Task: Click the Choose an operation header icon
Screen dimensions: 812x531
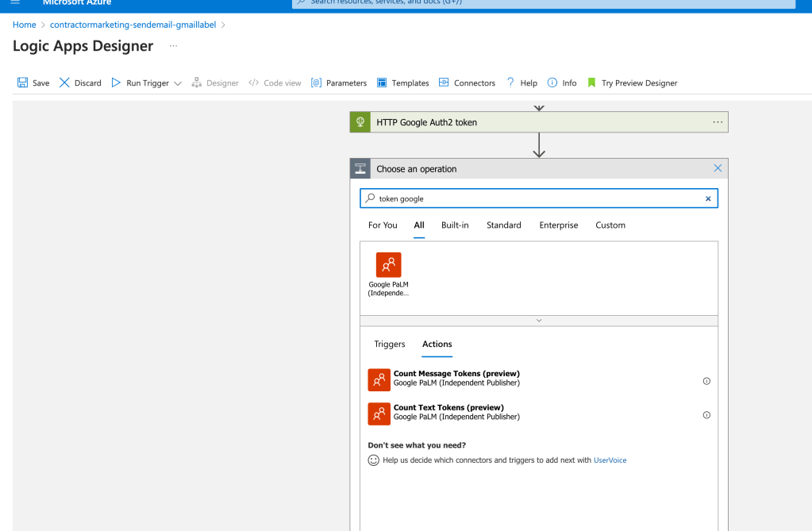Action: point(360,169)
